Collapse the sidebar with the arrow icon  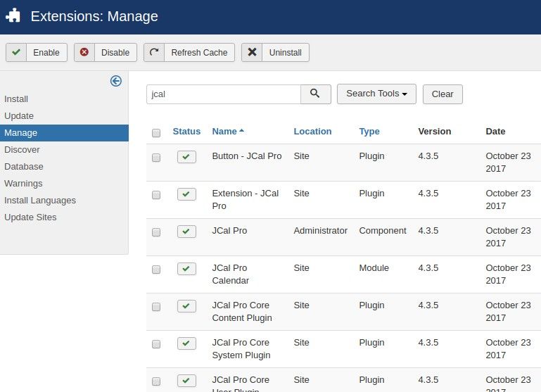(116, 81)
